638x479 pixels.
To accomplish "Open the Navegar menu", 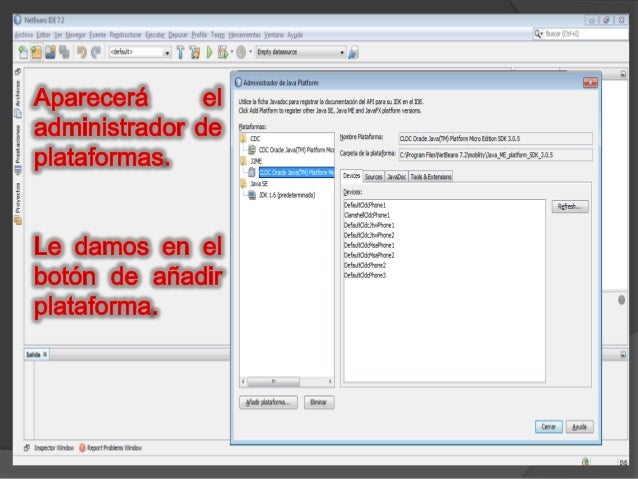I will click(x=75, y=35).
